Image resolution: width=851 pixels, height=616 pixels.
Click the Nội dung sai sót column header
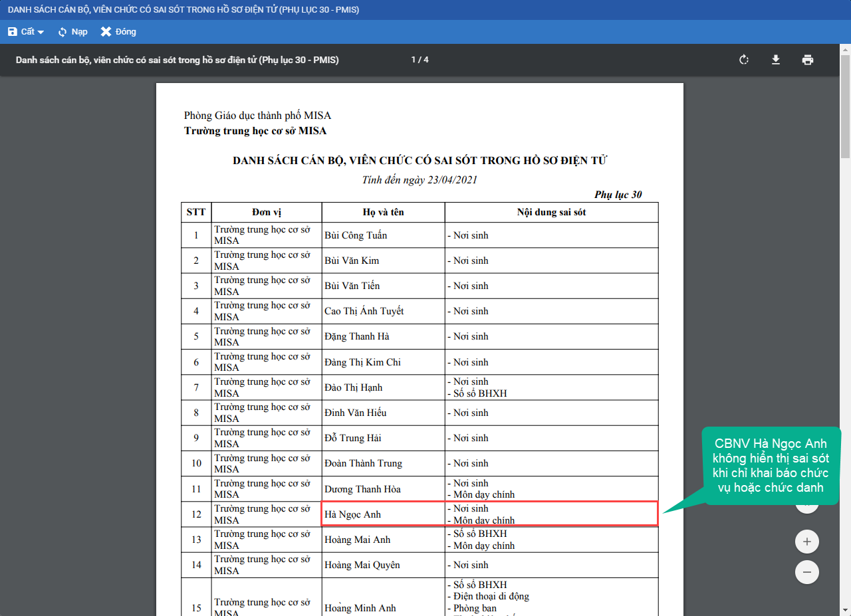point(551,213)
